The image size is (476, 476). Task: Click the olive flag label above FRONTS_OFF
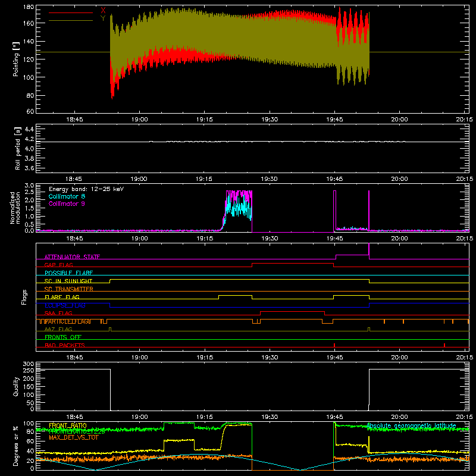[x=58, y=330]
